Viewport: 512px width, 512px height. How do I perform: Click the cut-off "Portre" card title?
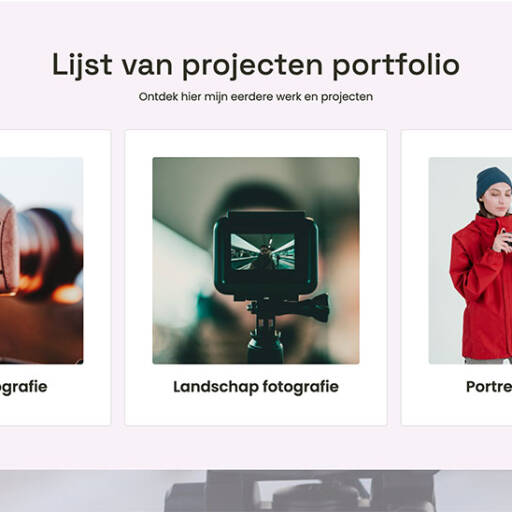coord(489,387)
